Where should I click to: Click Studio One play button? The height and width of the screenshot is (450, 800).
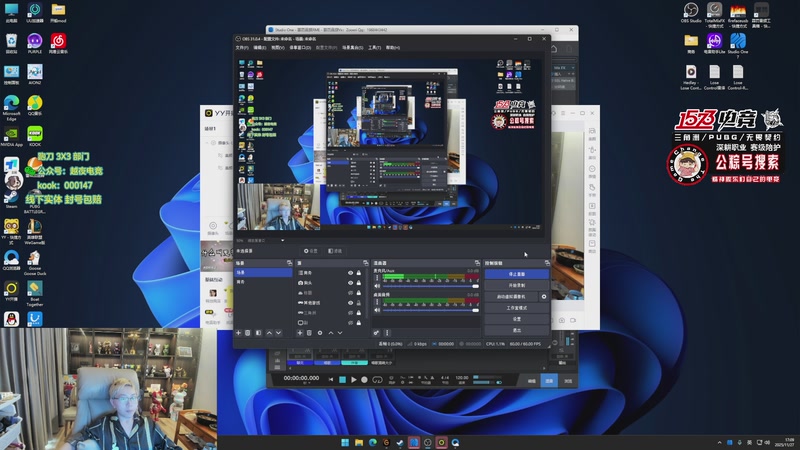click(354, 380)
